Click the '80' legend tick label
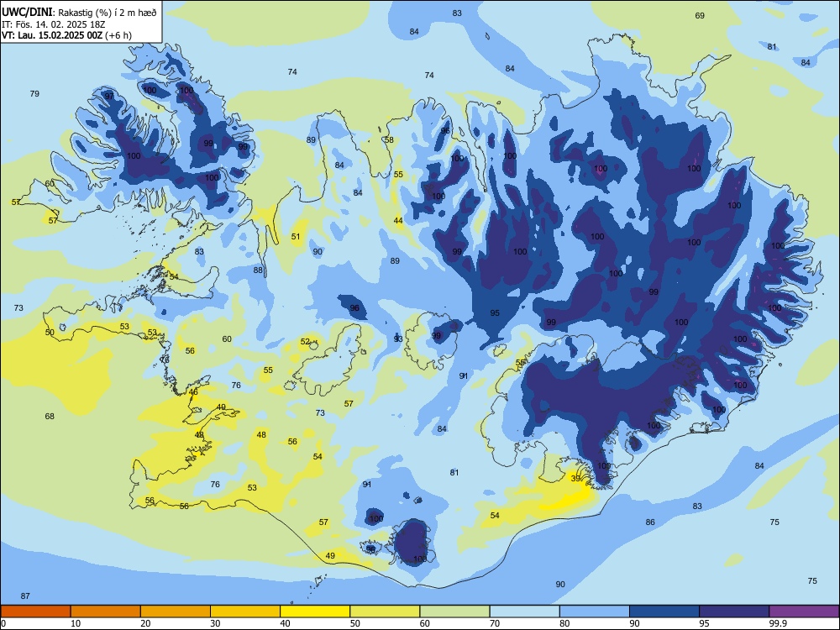 point(565,623)
